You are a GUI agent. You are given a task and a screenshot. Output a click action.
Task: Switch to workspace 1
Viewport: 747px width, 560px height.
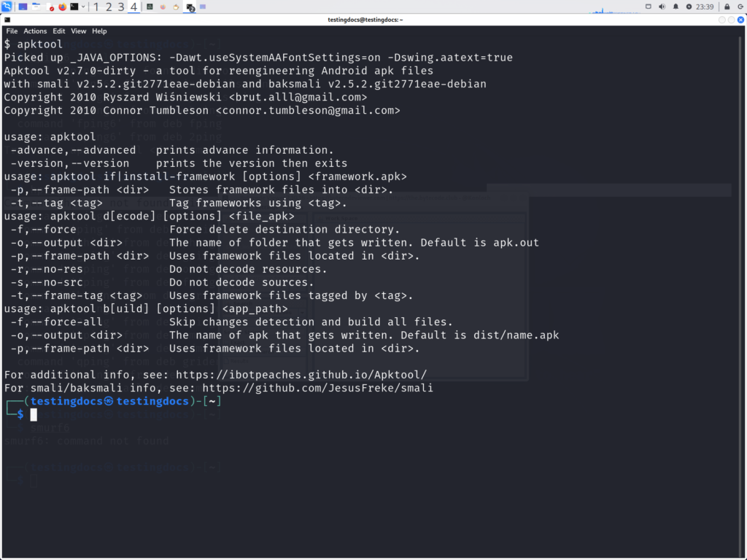pos(96,7)
